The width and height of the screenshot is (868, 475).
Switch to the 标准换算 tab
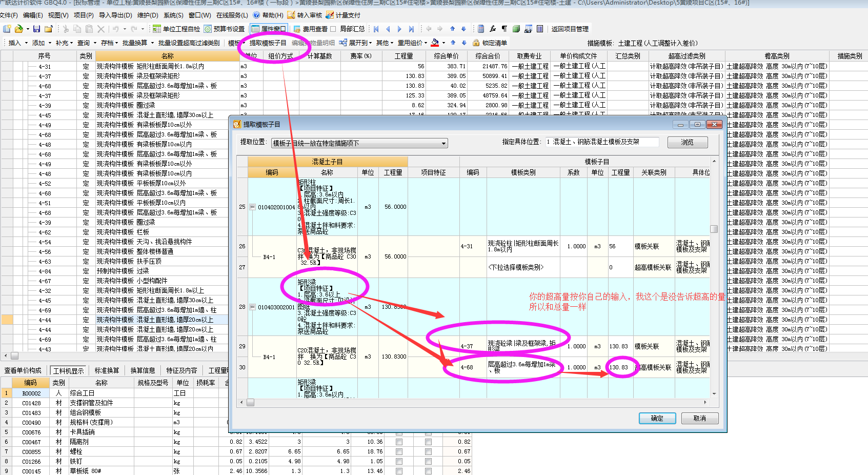[107, 370]
